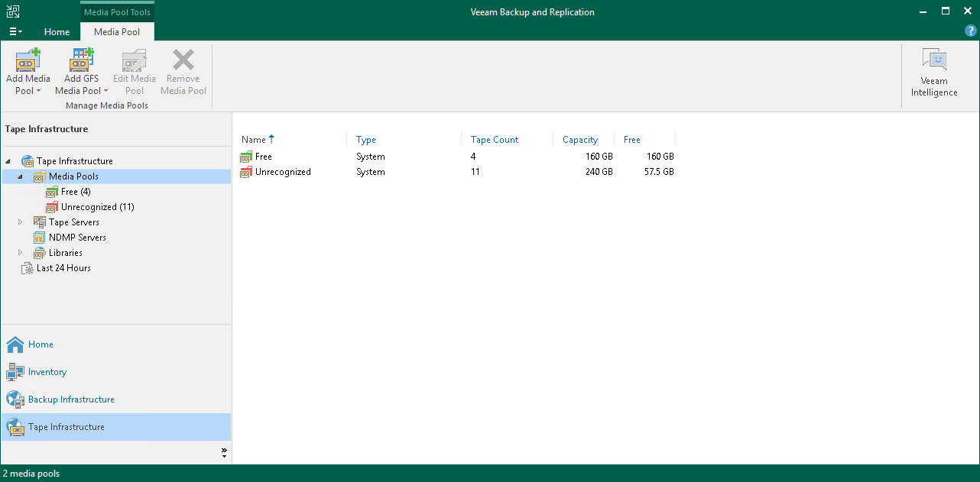Click navigation pane configure buttons chevron
980x482 pixels.
point(224,452)
